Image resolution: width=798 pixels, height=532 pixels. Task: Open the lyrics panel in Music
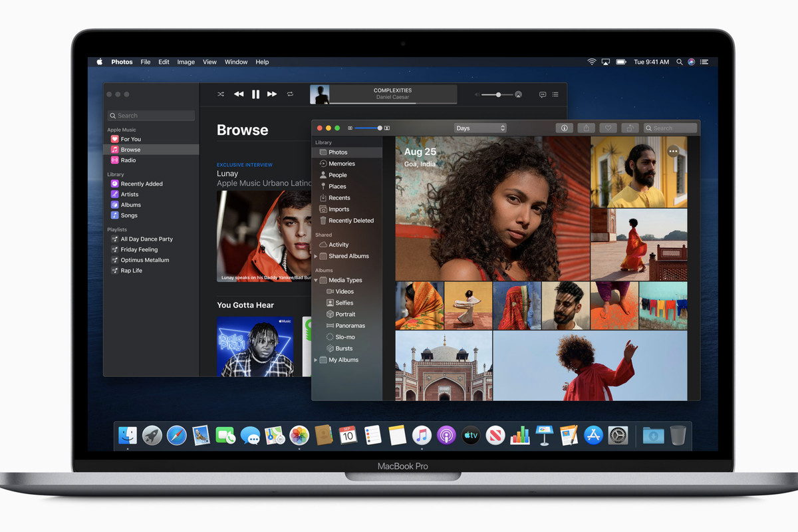(543, 94)
